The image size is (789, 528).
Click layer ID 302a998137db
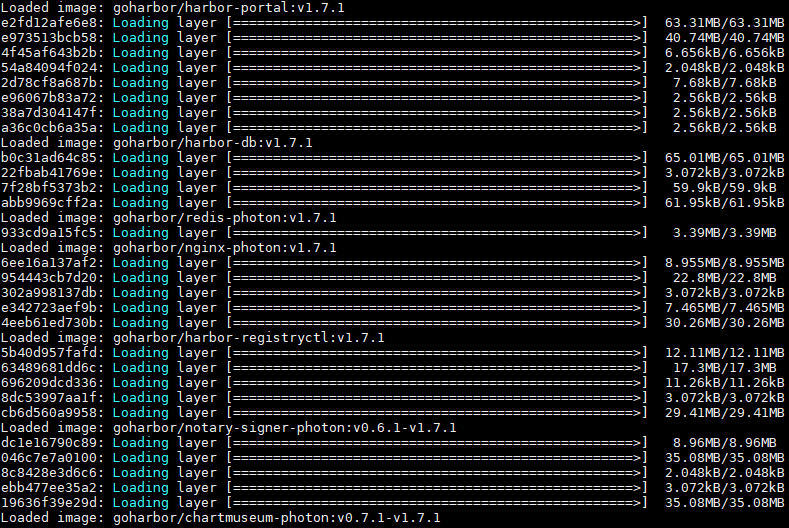click(49, 293)
